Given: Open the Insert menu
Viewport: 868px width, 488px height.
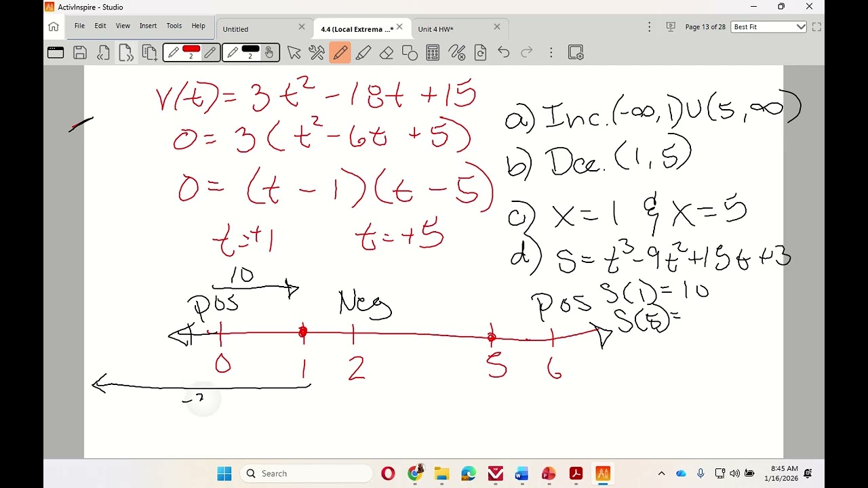Looking at the screenshot, I should pyautogui.click(x=148, y=26).
